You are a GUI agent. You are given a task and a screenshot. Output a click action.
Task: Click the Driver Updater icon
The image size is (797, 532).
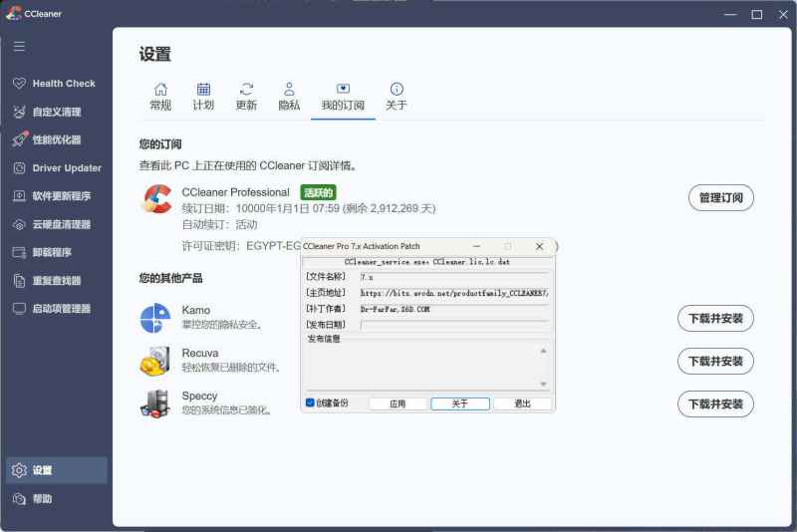point(19,167)
